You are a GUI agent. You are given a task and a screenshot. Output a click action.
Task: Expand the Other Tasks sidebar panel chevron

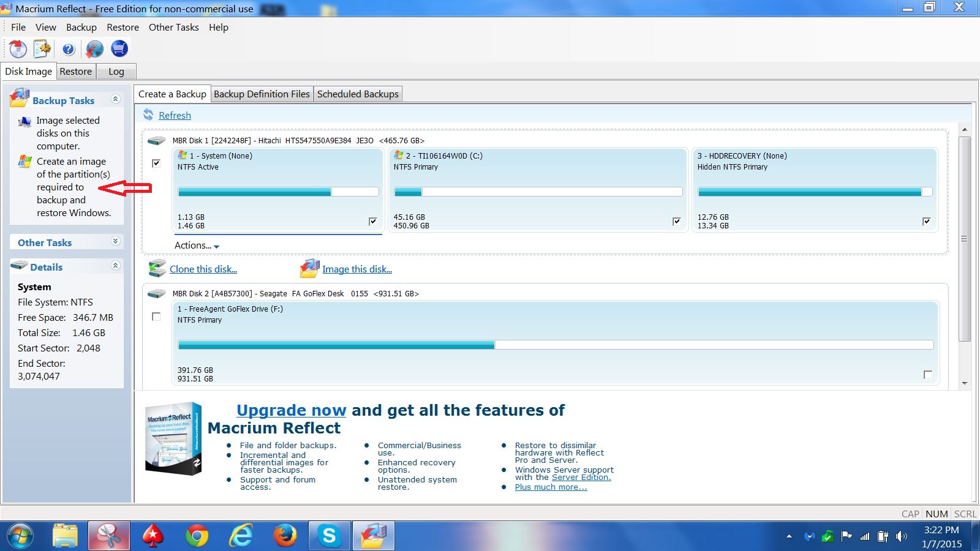[115, 241]
